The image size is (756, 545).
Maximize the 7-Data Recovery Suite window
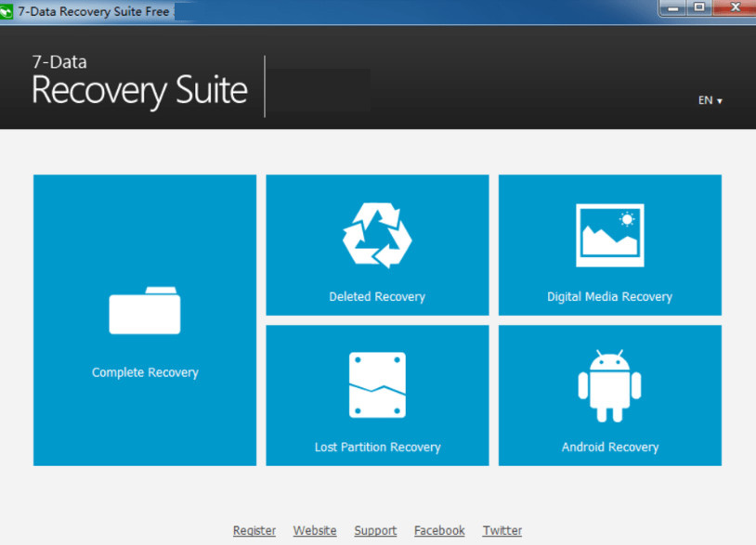(x=699, y=8)
